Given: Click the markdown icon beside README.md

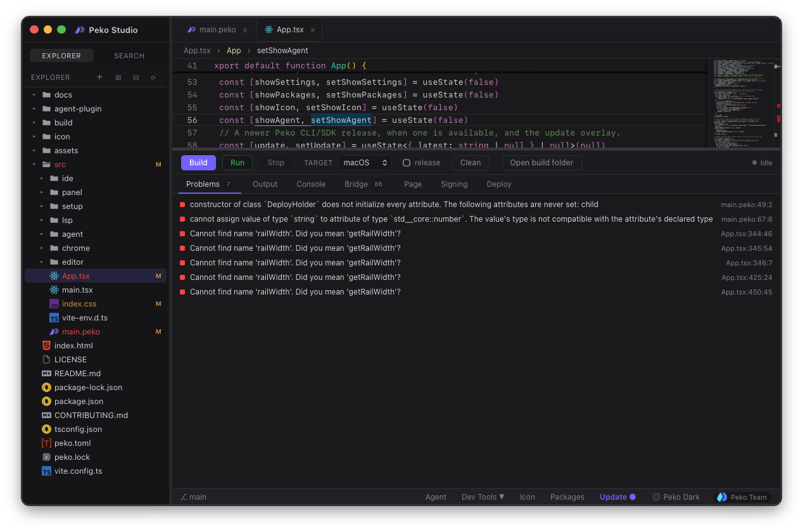Looking at the screenshot, I should (46, 374).
